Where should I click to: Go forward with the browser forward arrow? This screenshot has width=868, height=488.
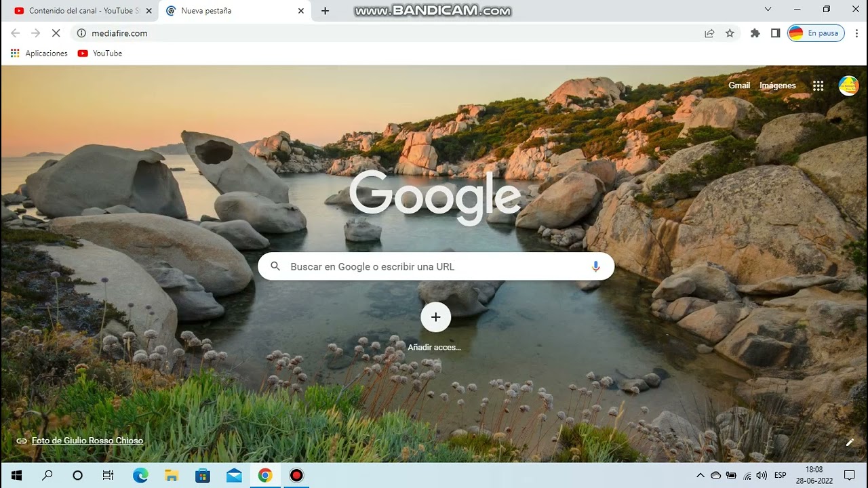pos(36,33)
